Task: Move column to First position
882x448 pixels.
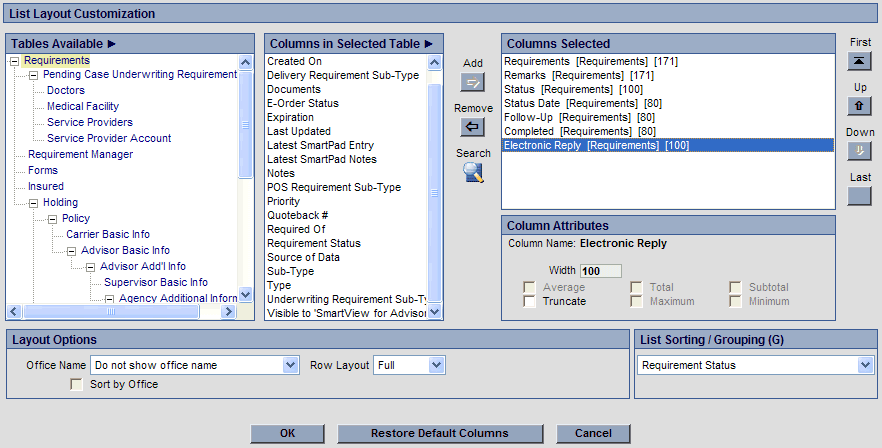Action: pos(859,62)
